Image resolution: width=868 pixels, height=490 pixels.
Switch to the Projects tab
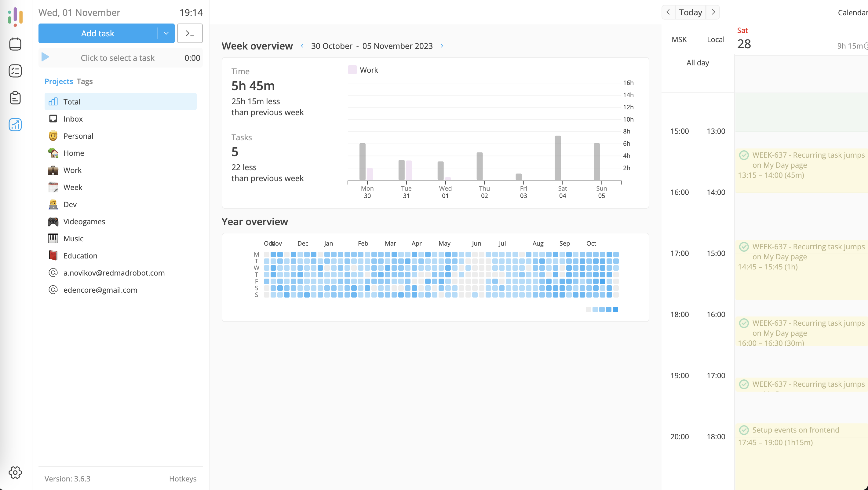click(x=59, y=81)
